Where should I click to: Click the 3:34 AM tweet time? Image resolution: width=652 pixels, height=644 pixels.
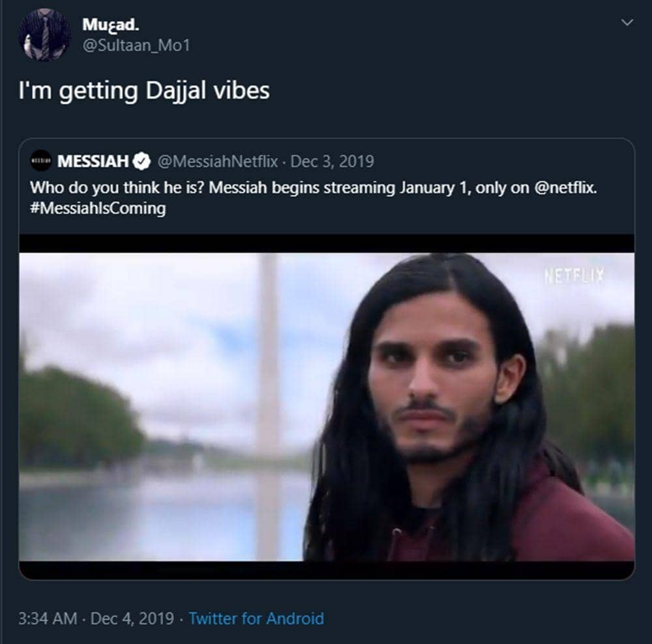47,618
